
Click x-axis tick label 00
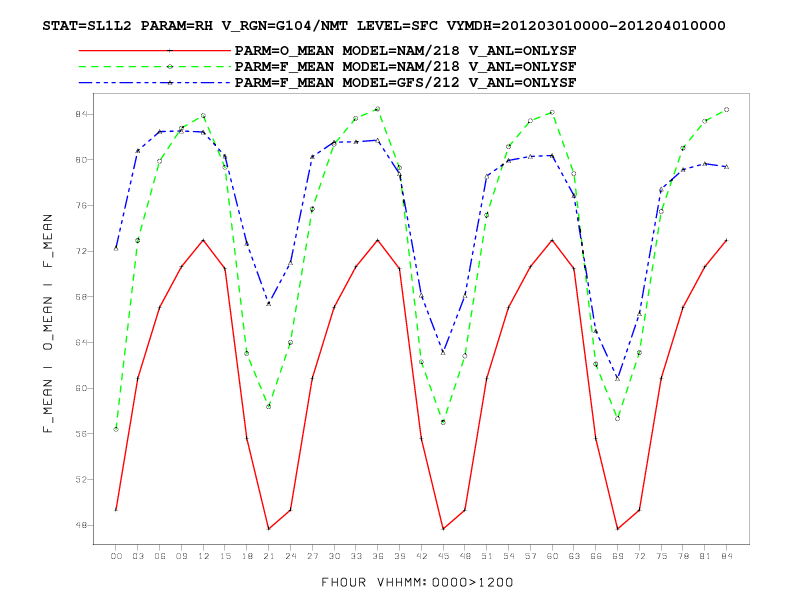click(x=116, y=556)
